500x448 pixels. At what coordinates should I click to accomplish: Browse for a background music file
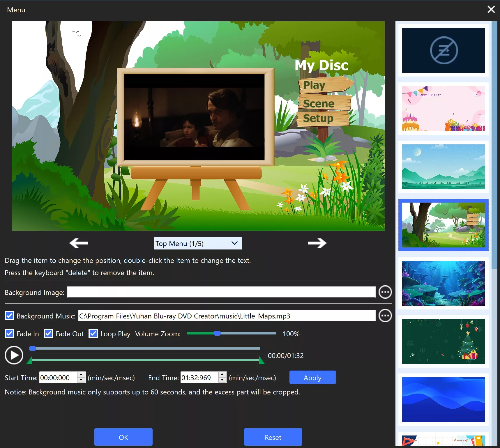(385, 316)
